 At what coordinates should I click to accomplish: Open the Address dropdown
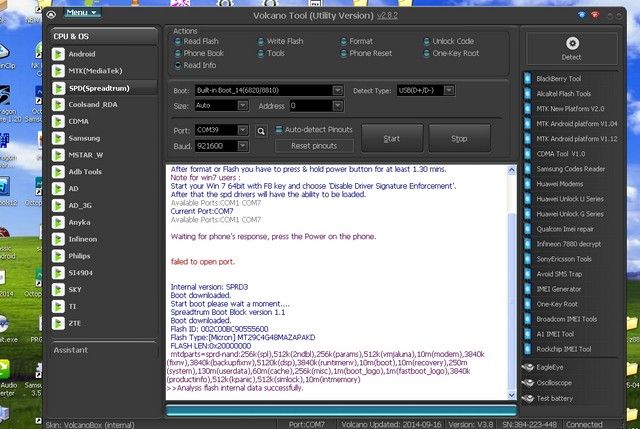(x=338, y=106)
